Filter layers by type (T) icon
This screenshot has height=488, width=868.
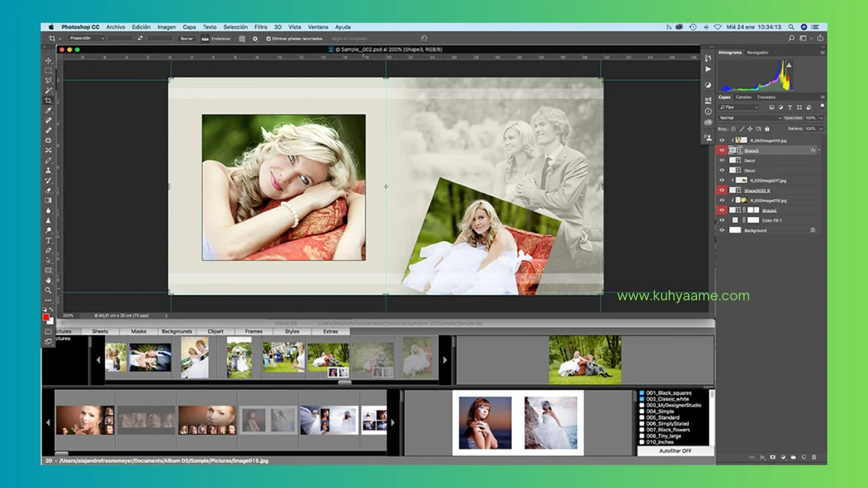790,107
